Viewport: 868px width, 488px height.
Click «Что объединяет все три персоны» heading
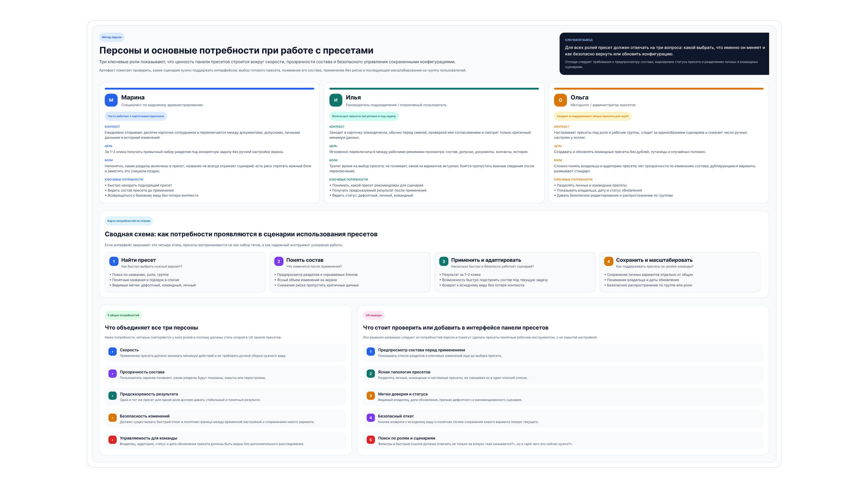tap(152, 328)
